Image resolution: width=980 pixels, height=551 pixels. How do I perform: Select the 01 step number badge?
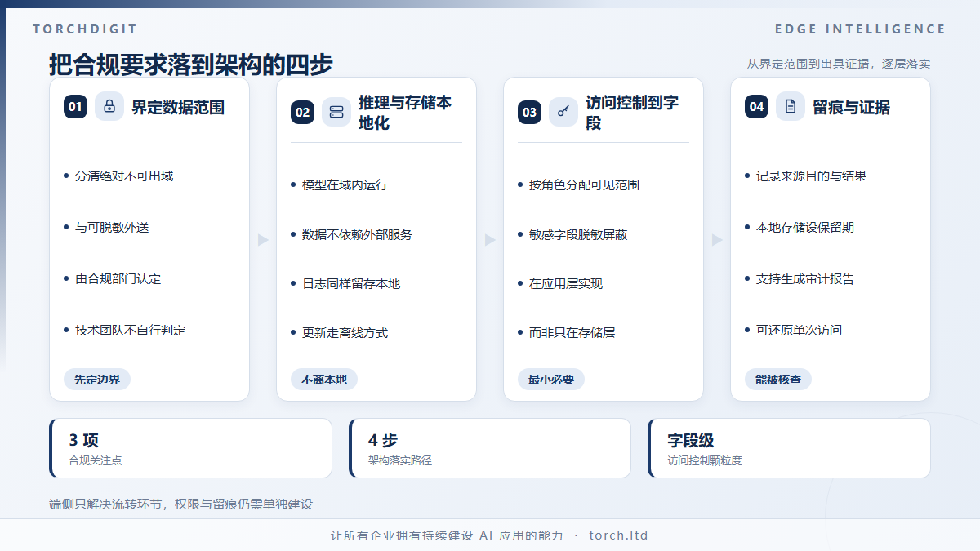click(75, 106)
